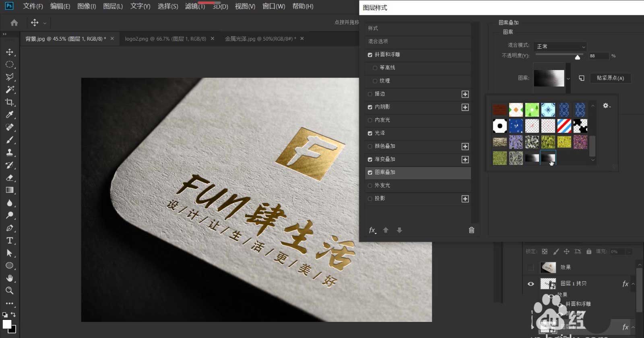Viewport: 644px width, 338px height.
Task: Add another 描边 effect with plus button
Action: [x=465, y=94]
